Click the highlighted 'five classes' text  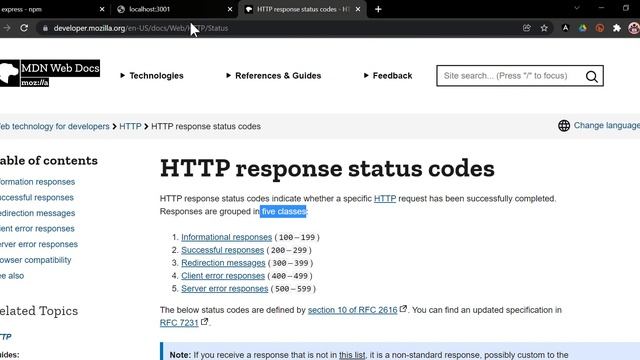pyautogui.click(x=283, y=211)
